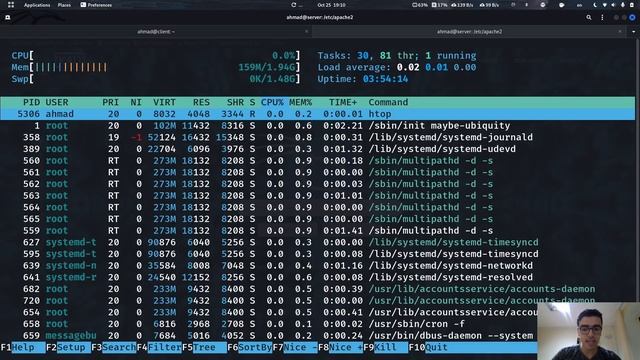Open F6 SortBy in htop footer
The image size is (640, 360).
coord(249,347)
